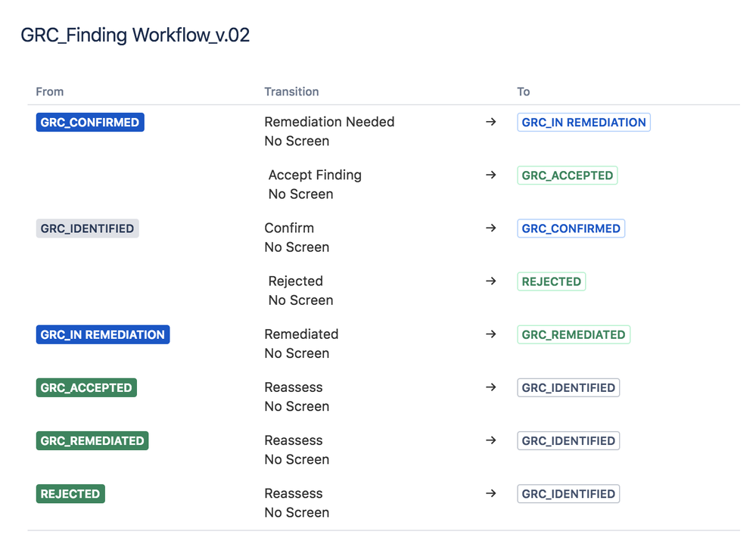
Task: Open the Remediation Needed transition
Action: coord(329,122)
